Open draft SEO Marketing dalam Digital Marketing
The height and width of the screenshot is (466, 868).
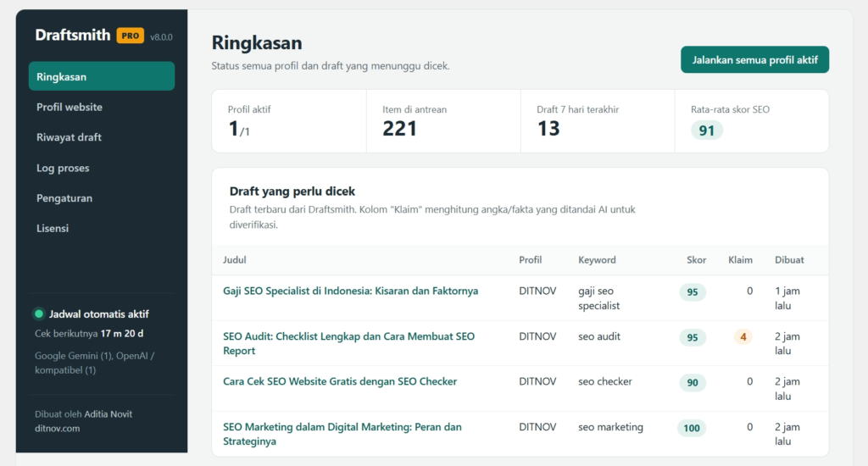[342, 434]
